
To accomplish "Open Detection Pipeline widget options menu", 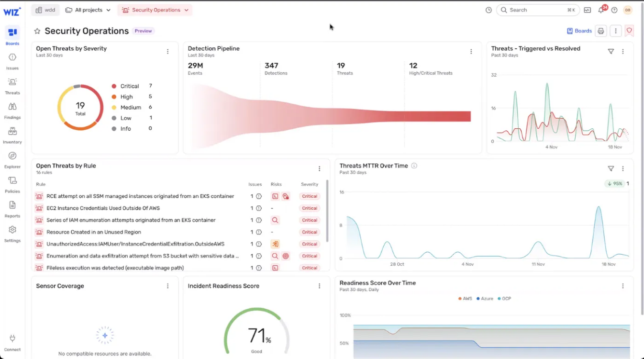I will point(471,51).
